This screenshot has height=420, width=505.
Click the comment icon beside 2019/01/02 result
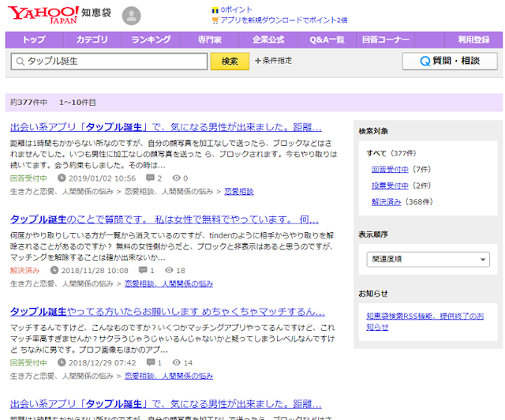150,178
